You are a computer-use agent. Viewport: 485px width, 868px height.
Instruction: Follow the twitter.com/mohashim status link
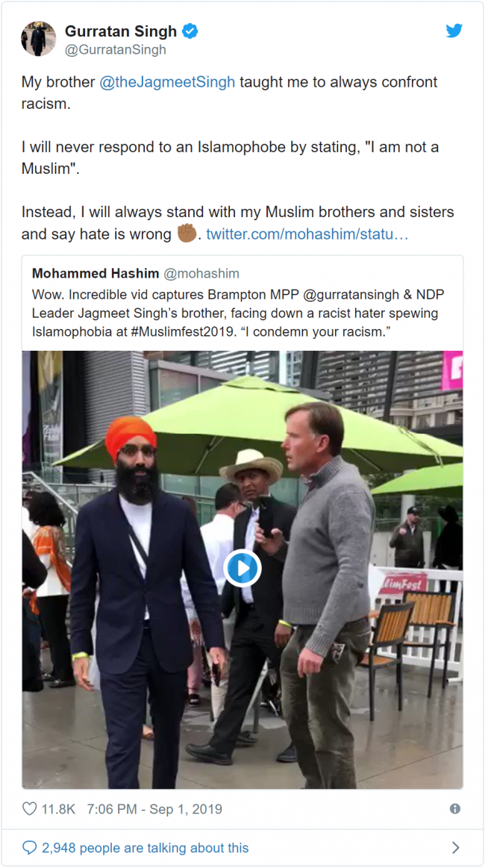pos(307,234)
